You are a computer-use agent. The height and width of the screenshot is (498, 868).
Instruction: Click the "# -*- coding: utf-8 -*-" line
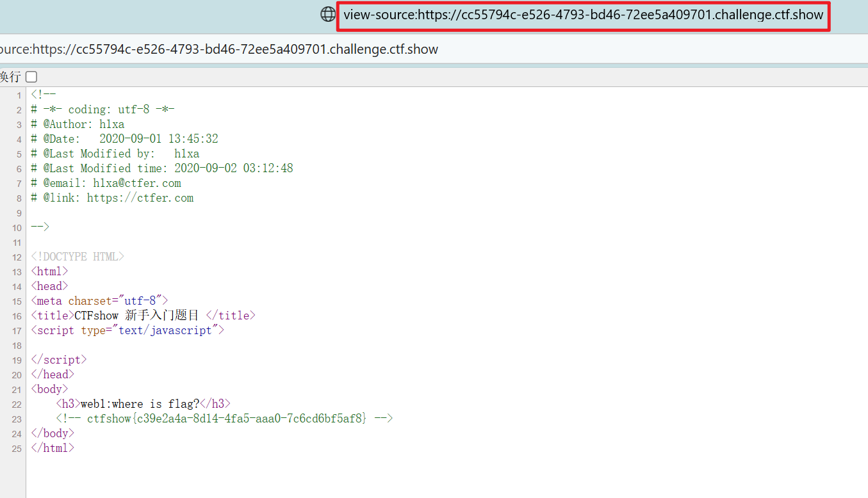tap(102, 109)
